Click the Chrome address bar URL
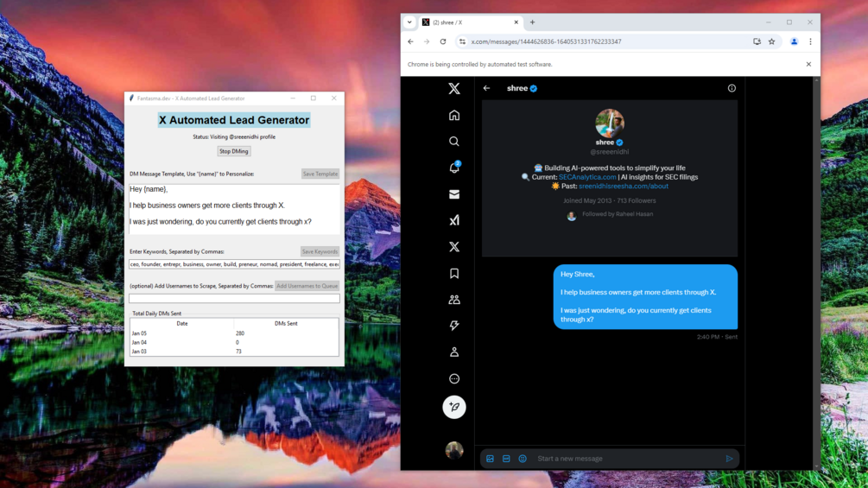This screenshot has width=868, height=488. (546, 41)
